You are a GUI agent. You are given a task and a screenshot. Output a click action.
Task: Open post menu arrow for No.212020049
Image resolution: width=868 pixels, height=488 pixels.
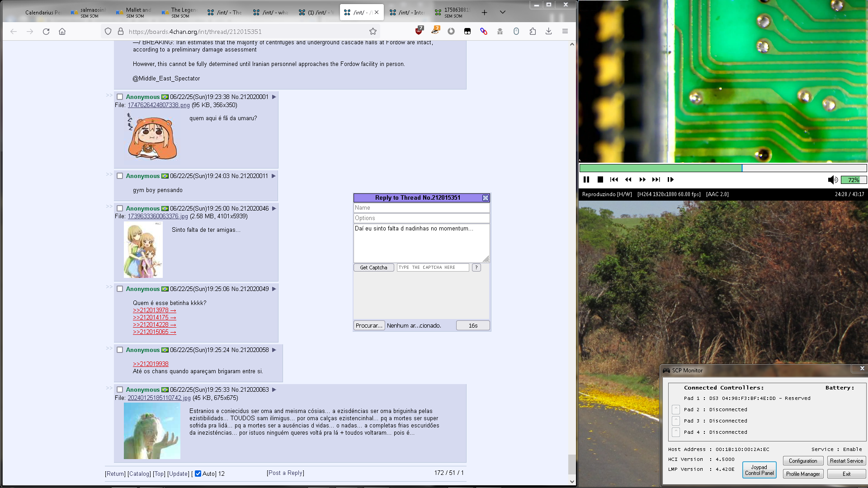coord(274,289)
